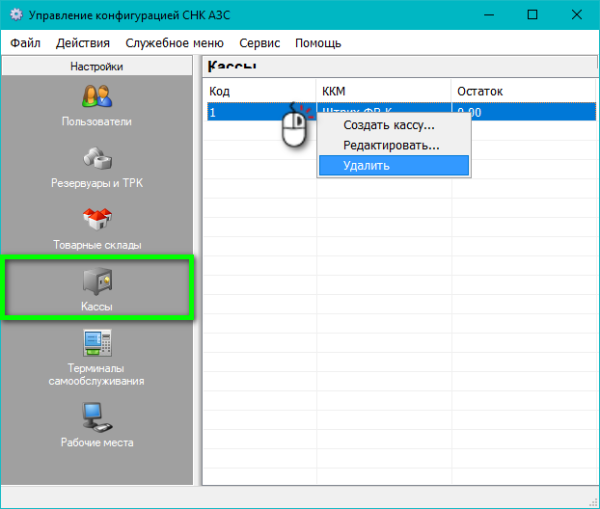Open the Сервис menu
The width and height of the screenshot is (600, 509).
pos(260,43)
